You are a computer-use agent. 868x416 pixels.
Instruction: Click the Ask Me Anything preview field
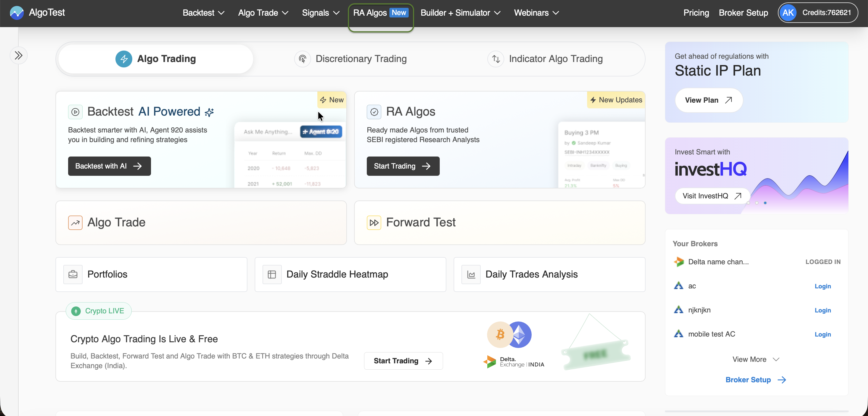(268, 132)
